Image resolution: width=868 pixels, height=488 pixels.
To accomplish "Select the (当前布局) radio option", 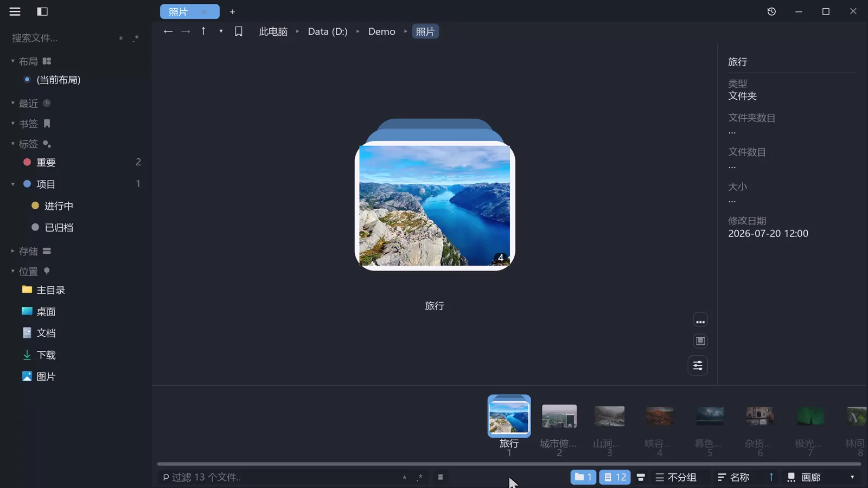I will coord(27,80).
